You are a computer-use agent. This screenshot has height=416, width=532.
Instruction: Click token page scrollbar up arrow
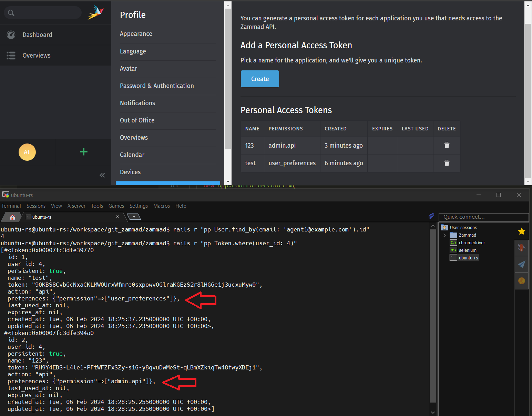click(x=528, y=5)
